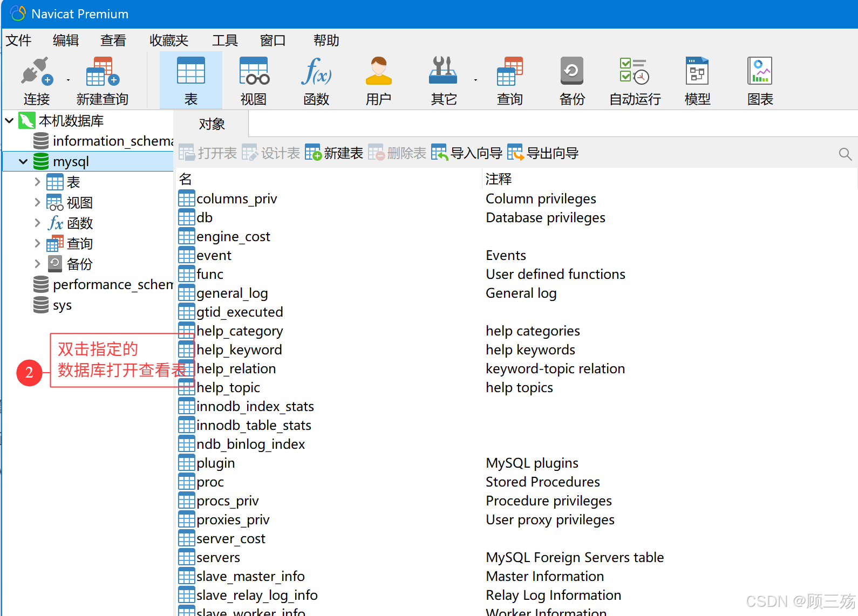Viewport: 858px width, 616px height.
Task: Open the 模型 (Model) toolbar icon
Action: (697, 71)
